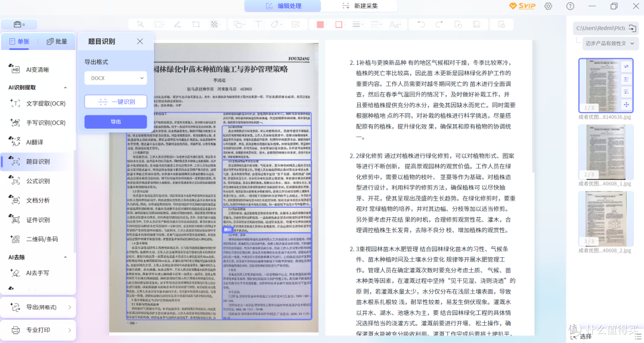
Task: Open the shapes tool
Action: coord(239,24)
